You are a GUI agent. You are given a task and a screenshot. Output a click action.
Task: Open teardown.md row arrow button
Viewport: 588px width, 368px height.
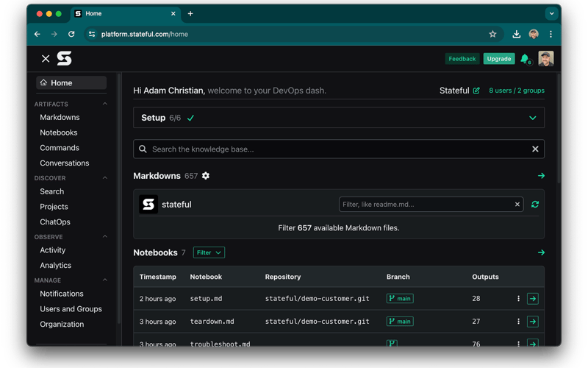[532, 322]
